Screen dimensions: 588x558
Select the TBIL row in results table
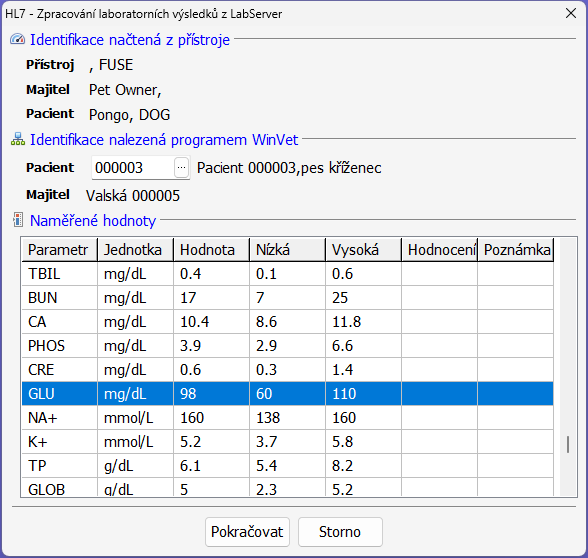click(288, 274)
